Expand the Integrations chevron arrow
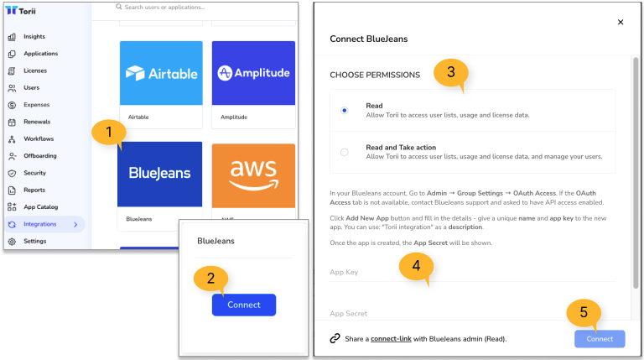The height and width of the screenshot is (360, 644). [x=75, y=224]
